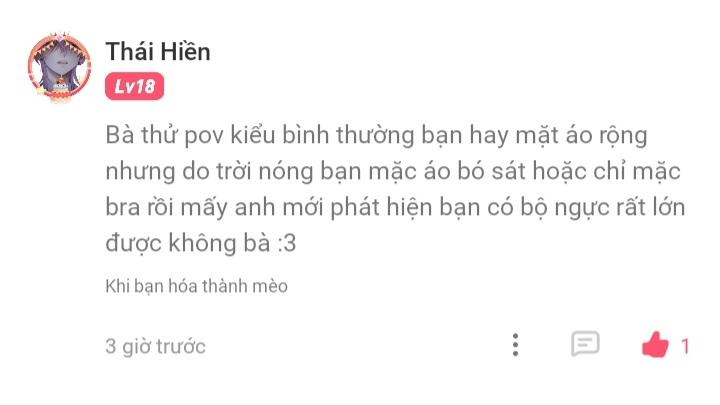Screen dimensions: 720x405
Task: Tap the purple-haired character inside the avatar
Action: click(60, 65)
